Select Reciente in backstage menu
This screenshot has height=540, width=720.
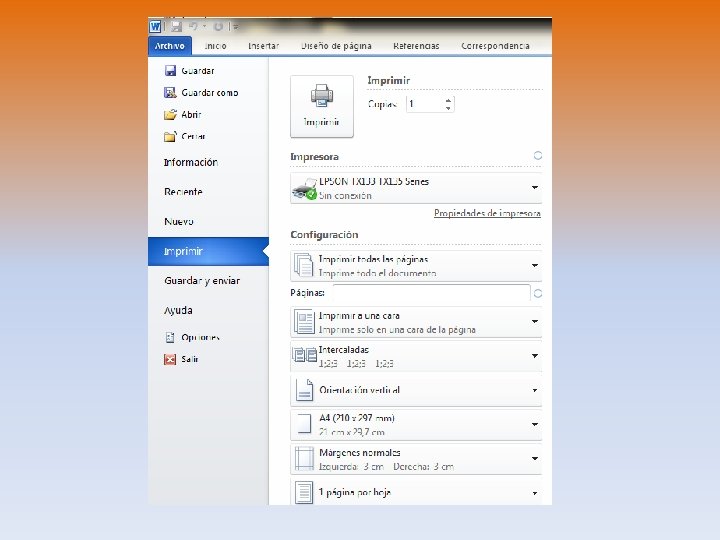tap(183, 191)
